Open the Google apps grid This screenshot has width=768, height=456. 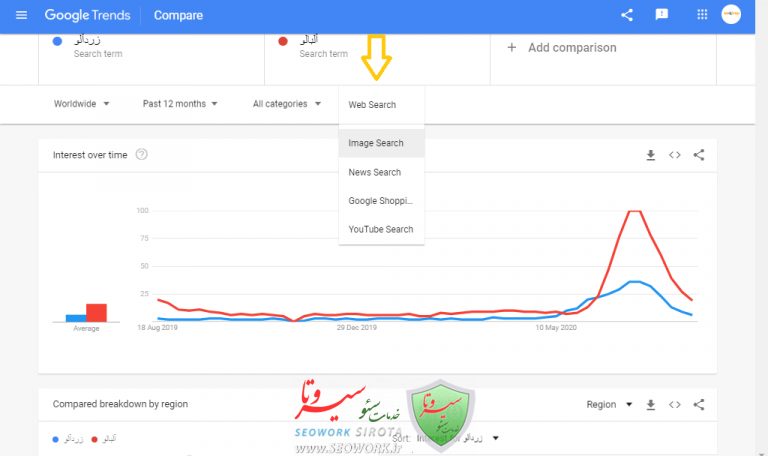tap(702, 15)
